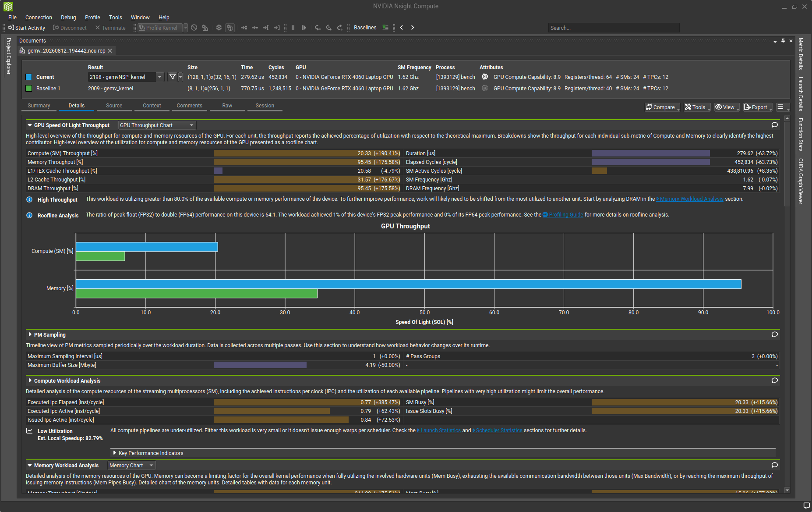Open the hamburger options menu button
The height and width of the screenshot is (512, 812).
pos(782,107)
